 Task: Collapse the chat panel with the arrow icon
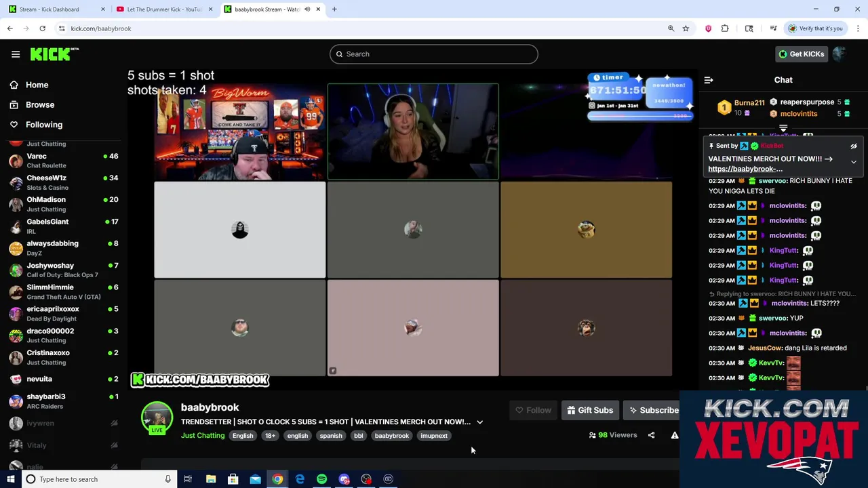(x=709, y=80)
